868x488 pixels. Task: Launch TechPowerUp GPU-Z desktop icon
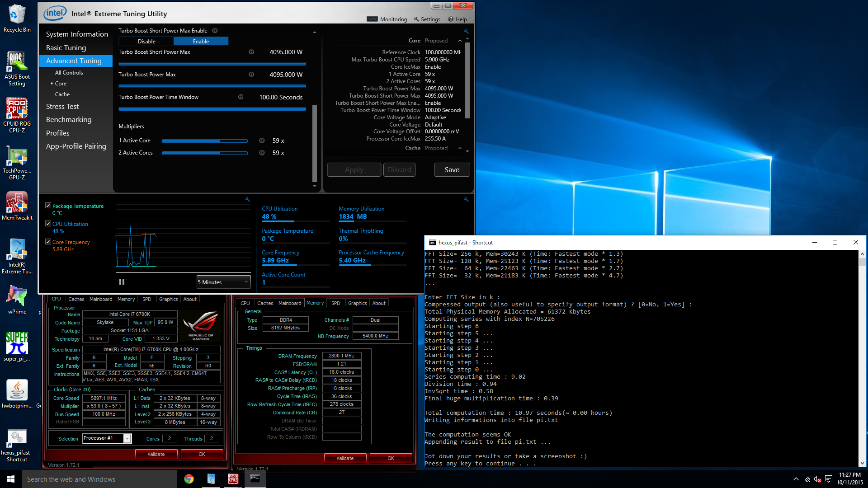pos(17,162)
